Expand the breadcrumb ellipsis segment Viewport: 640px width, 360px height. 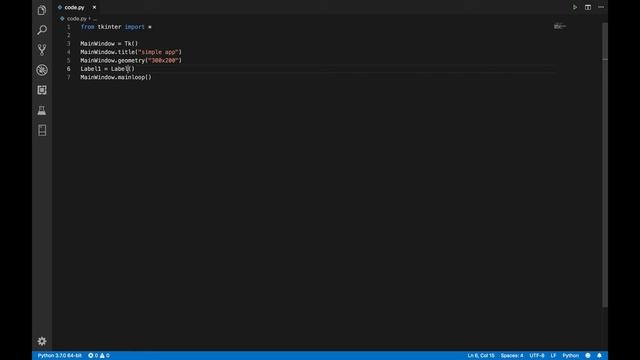[95, 19]
